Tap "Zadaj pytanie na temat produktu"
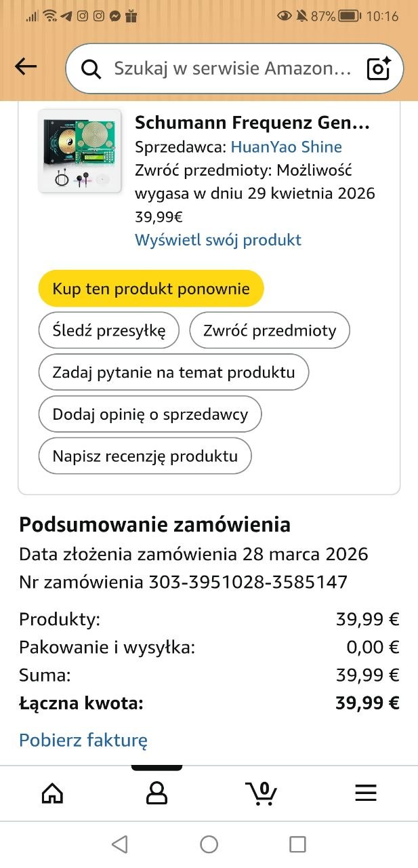 (x=173, y=372)
